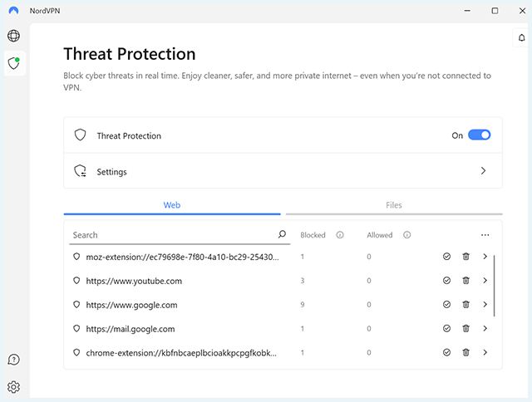This screenshot has height=402, width=532.
Task: Allow mail.google.com with checkmark icon
Action: [446, 328]
